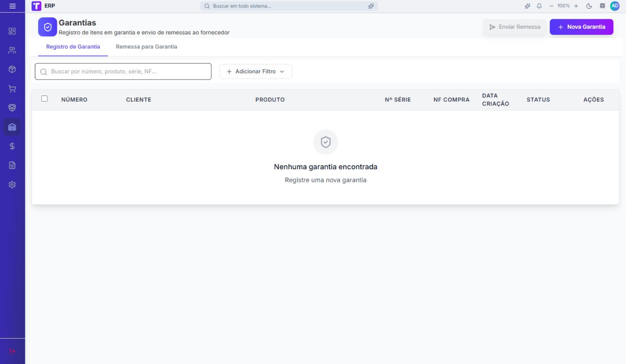This screenshot has height=364, width=626.
Task: Click the ERP logo icon
Action: click(x=36, y=6)
